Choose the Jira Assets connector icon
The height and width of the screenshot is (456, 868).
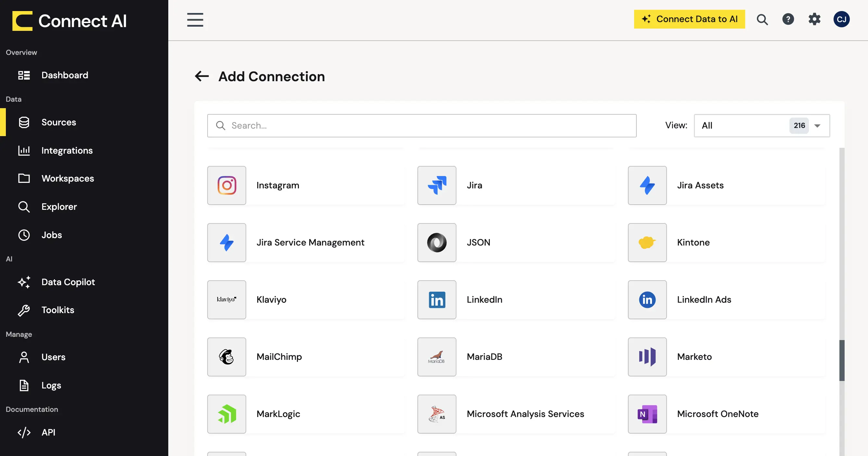[x=647, y=185]
